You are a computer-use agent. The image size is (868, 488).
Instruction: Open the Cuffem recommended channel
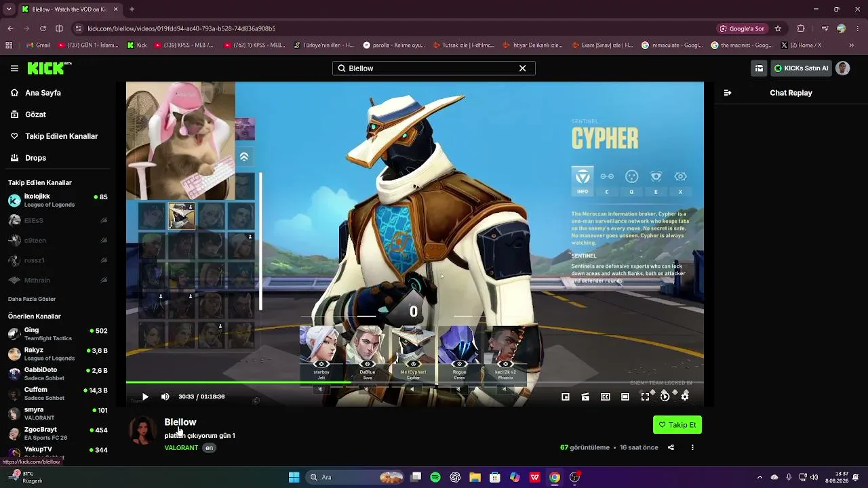coord(58,393)
